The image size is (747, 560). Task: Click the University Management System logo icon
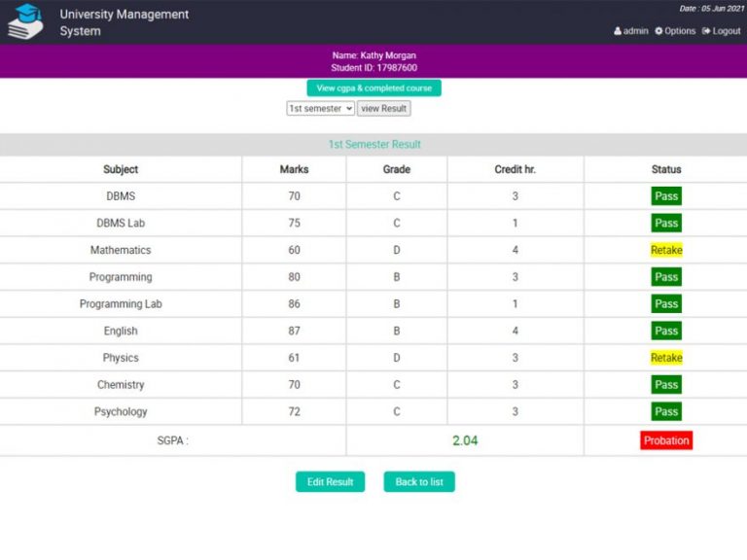(25, 21)
